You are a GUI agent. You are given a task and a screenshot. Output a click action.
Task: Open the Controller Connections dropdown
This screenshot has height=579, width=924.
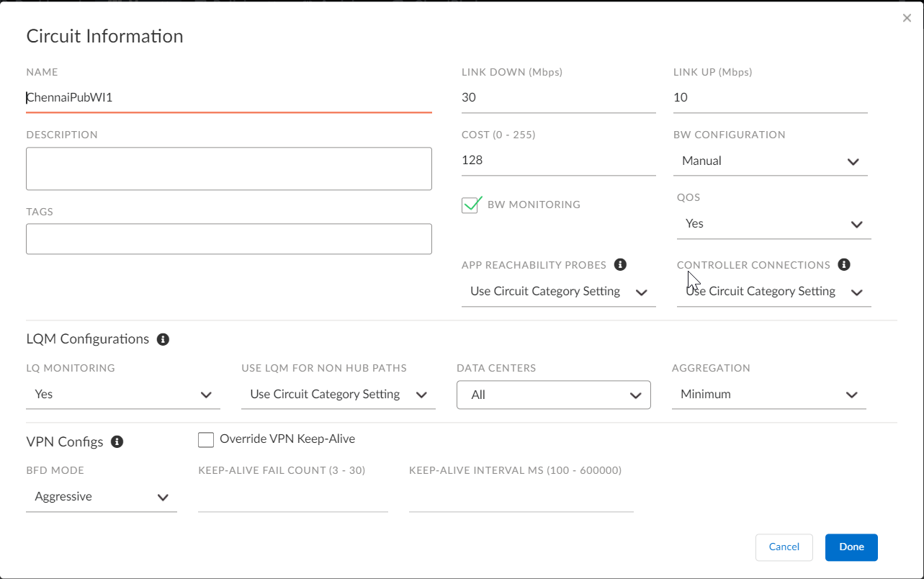[x=773, y=292]
